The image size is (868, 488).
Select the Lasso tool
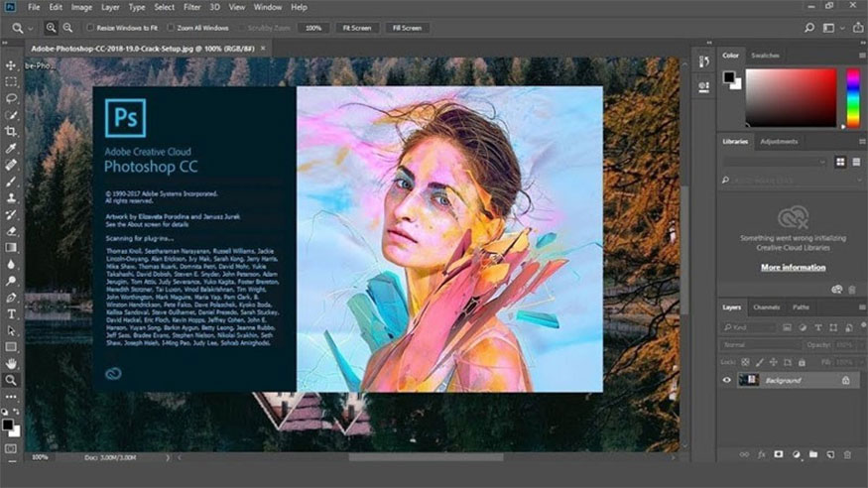(x=11, y=98)
